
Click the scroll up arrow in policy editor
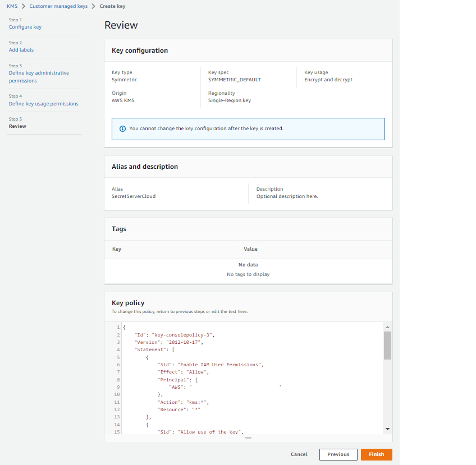click(387, 326)
